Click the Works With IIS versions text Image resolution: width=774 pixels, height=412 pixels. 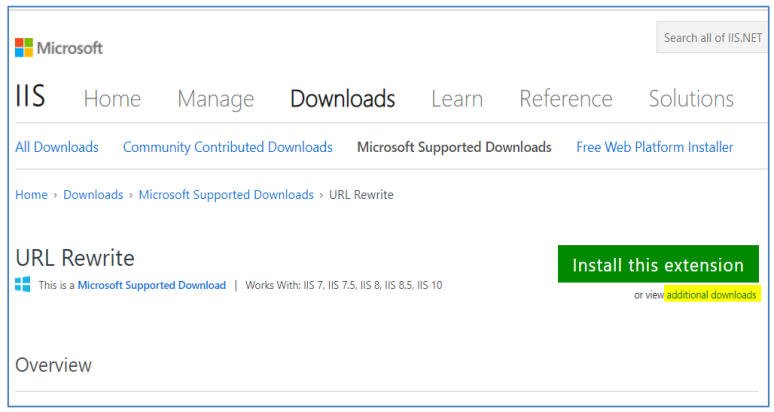pos(344,285)
